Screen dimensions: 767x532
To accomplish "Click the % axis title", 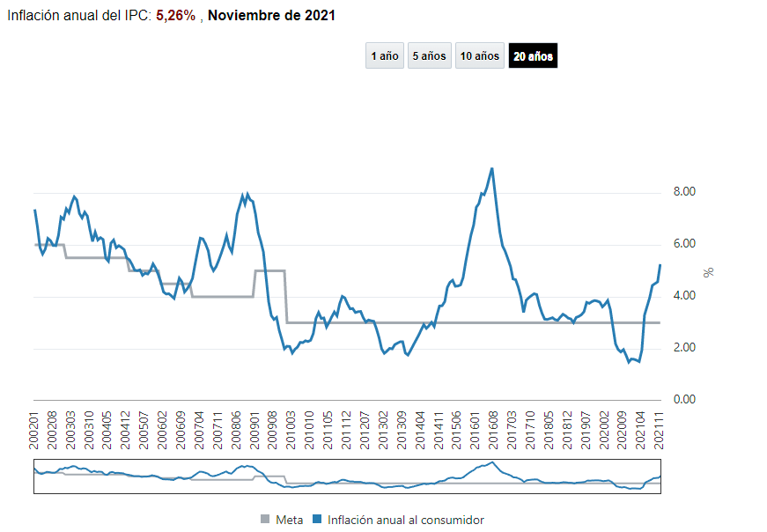I will tap(708, 272).
